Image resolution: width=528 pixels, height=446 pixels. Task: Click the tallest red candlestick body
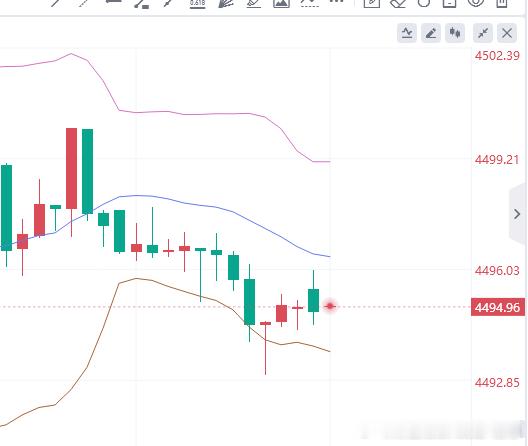71,168
